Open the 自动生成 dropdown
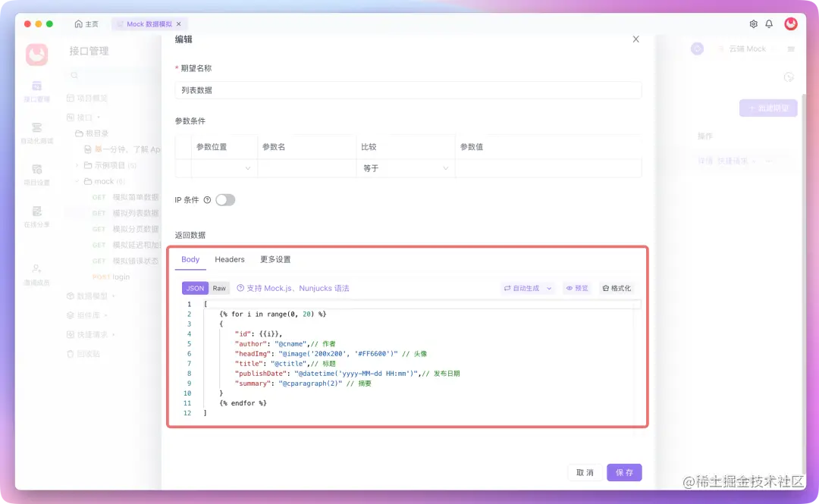The height and width of the screenshot is (504, 819). (528, 288)
